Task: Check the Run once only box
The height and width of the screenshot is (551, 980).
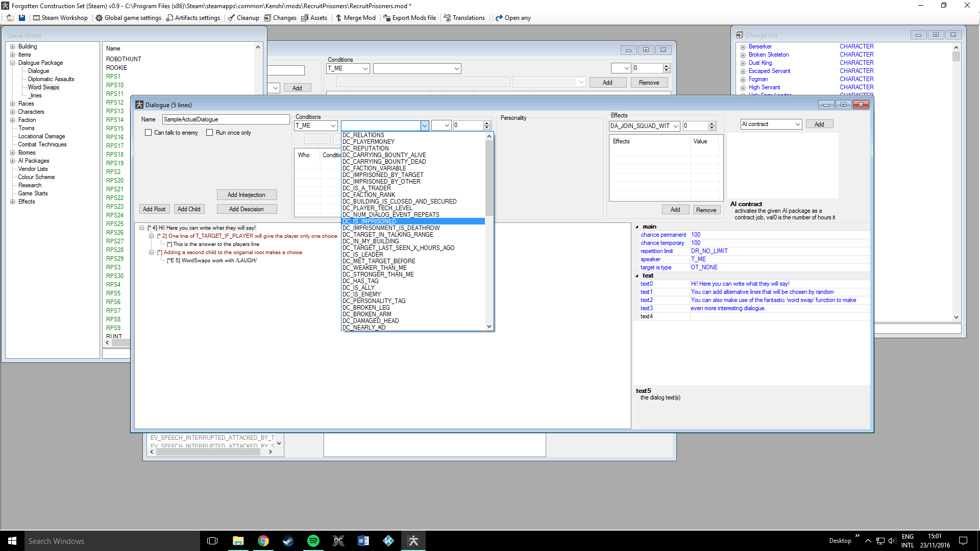Action: pyautogui.click(x=210, y=133)
